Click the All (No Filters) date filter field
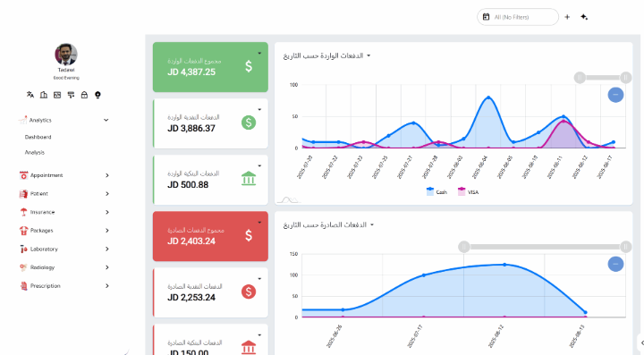Screen dimensions: 644x355 [x=518, y=17]
